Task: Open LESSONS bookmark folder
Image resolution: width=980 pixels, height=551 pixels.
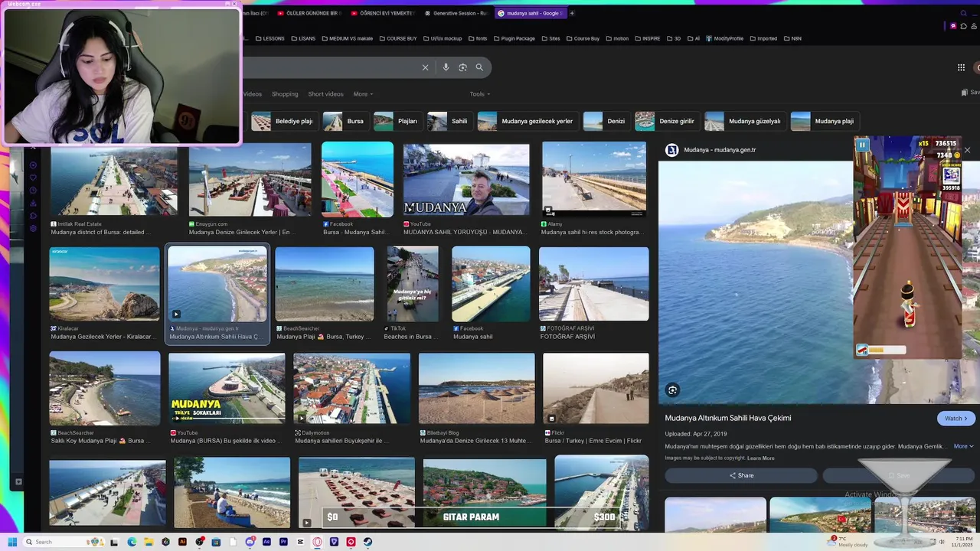Action: coord(269,38)
